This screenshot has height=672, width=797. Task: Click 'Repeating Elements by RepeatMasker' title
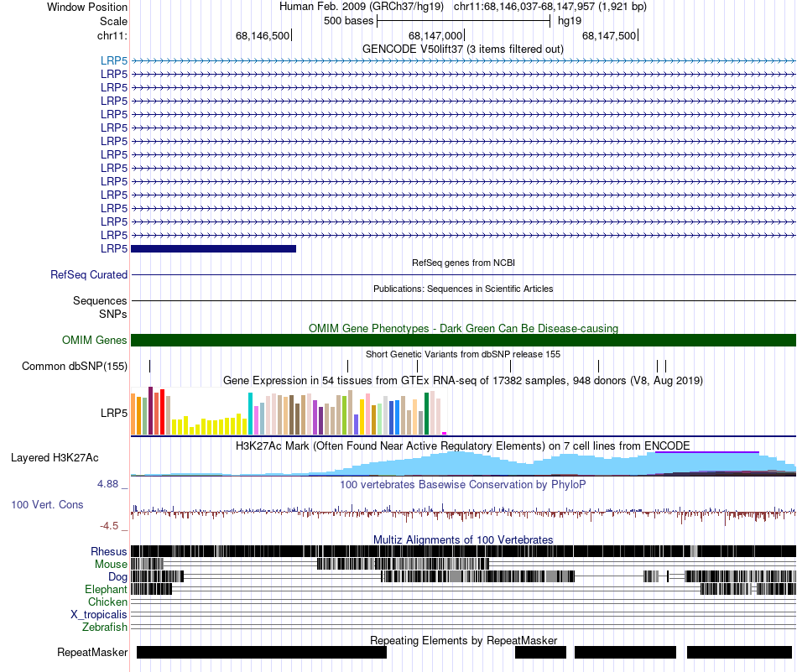[463, 640]
